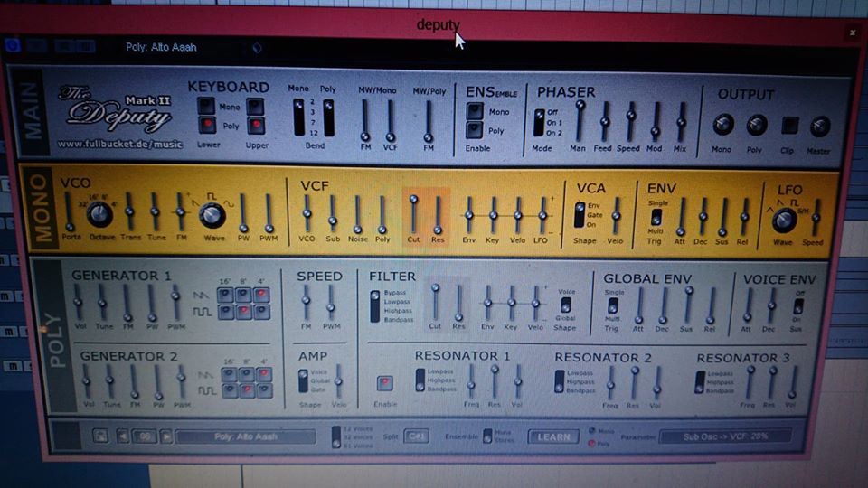Change the Resonator 1 filter type switch
This screenshot has height=488, width=868.
[420, 380]
